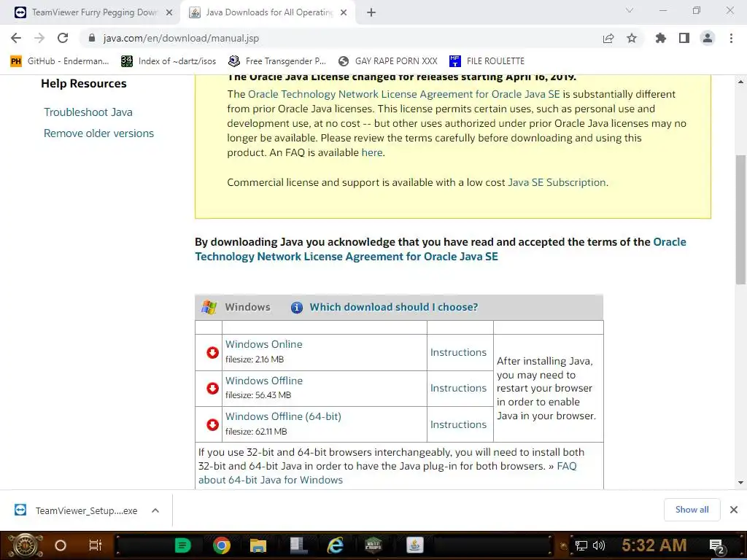The height and width of the screenshot is (560, 747).
Task: Go back using the browser back arrow
Action: coord(16,38)
